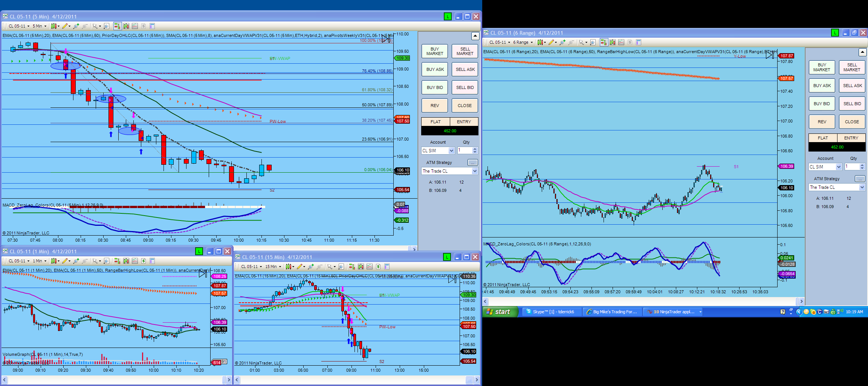868x386 pixels.
Task: Open NinjaTrader grouped taskbar item
Action: [x=674, y=312]
